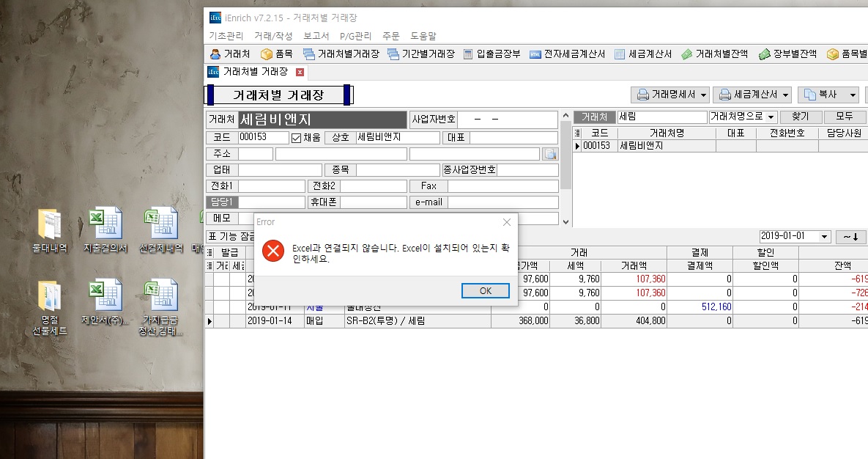Click the 사업자번호 input field
This screenshot has width=868, height=459.
(508, 120)
